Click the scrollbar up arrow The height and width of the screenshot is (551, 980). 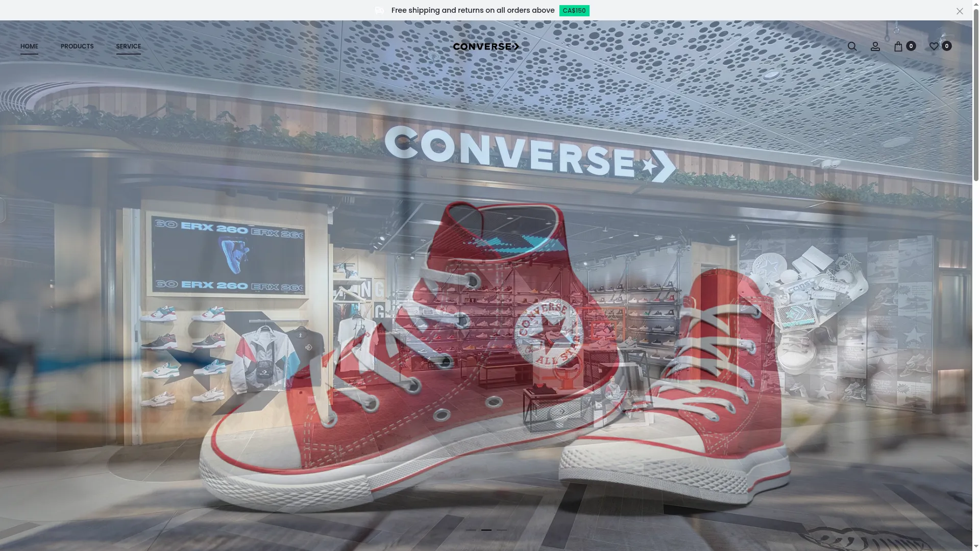[976, 4]
